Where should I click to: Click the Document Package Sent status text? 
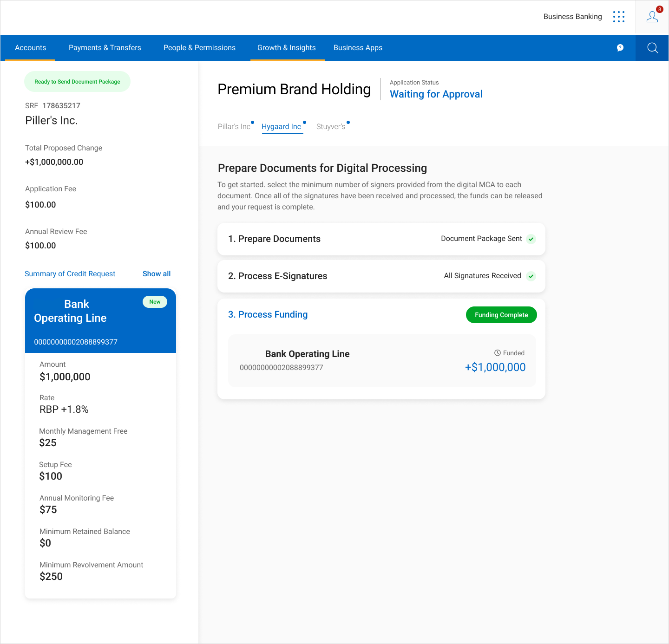[x=481, y=239]
